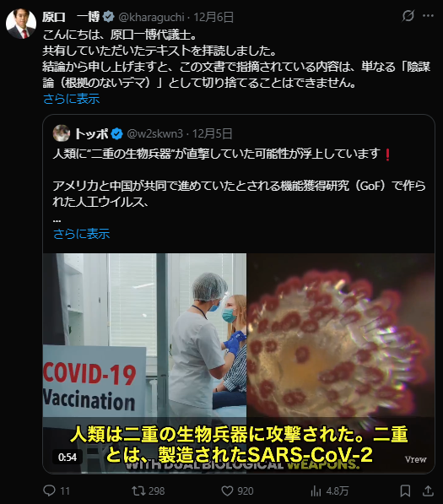Click the blue verified badge beside トッポ
This screenshot has width=443, height=504.
[116, 133]
